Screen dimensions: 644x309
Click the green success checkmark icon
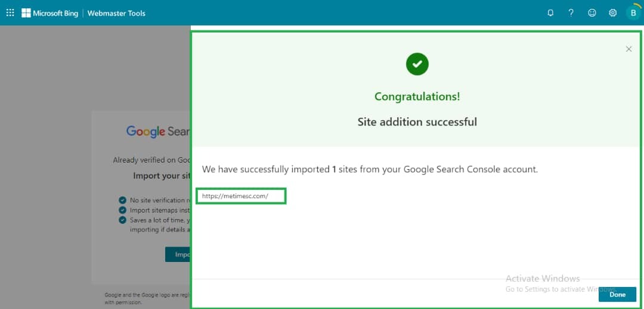click(x=417, y=64)
